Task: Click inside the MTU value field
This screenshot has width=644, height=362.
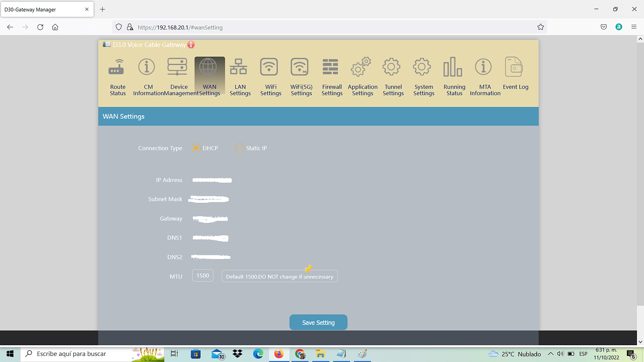Action: coord(202,276)
